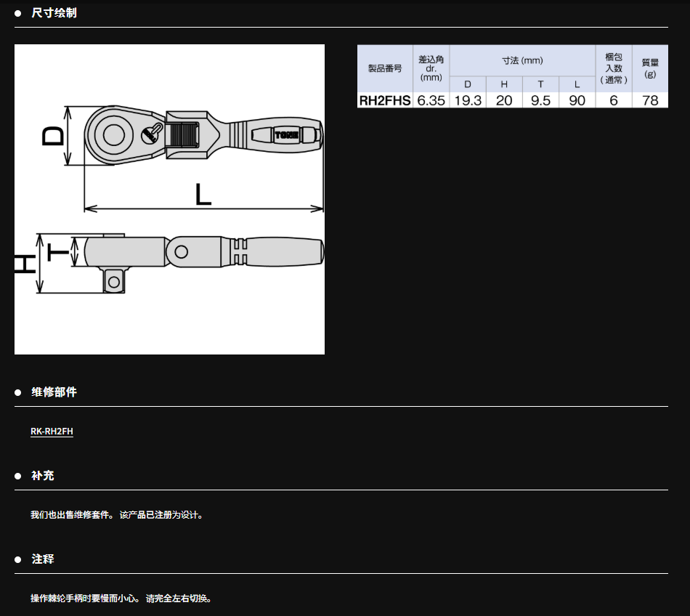The height and width of the screenshot is (616, 690).
Task: Select the RH2FHS product number cell
Action: tap(384, 100)
